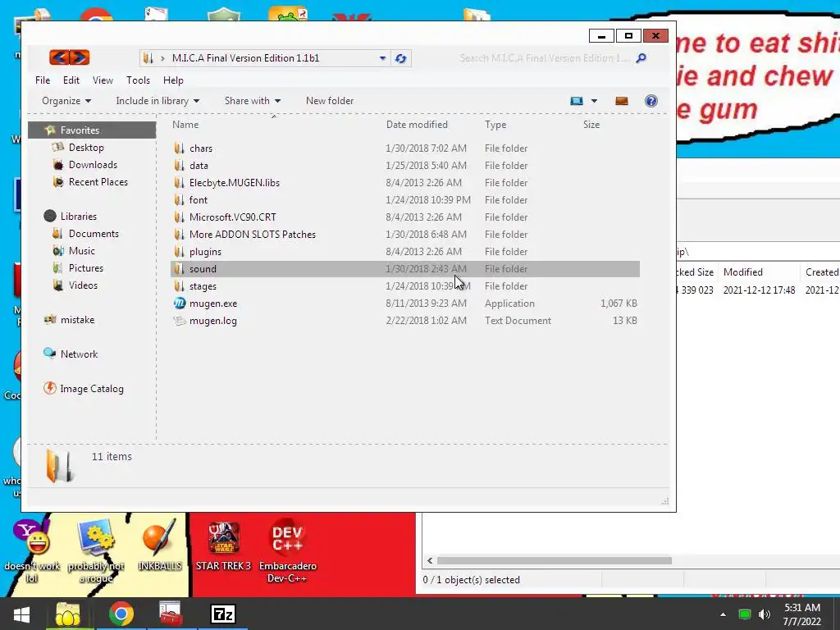Show hidden tray icons arrow

coord(724,614)
